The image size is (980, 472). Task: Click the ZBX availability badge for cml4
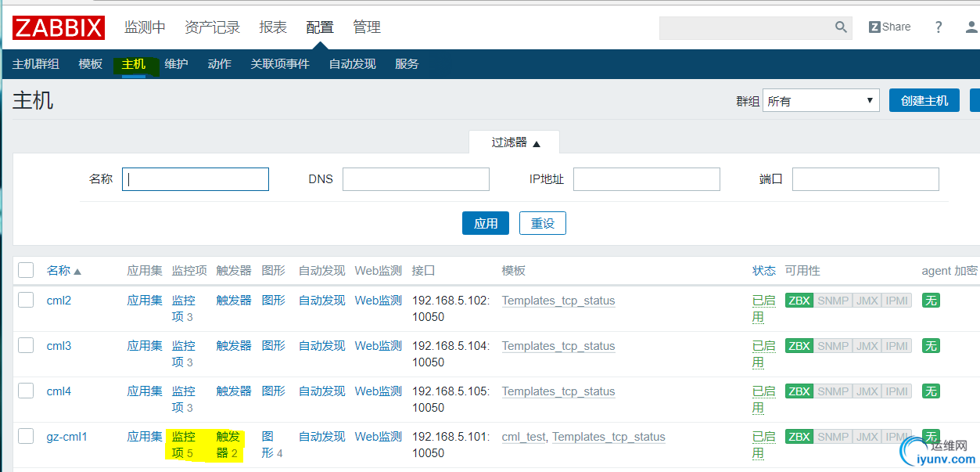coord(799,391)
